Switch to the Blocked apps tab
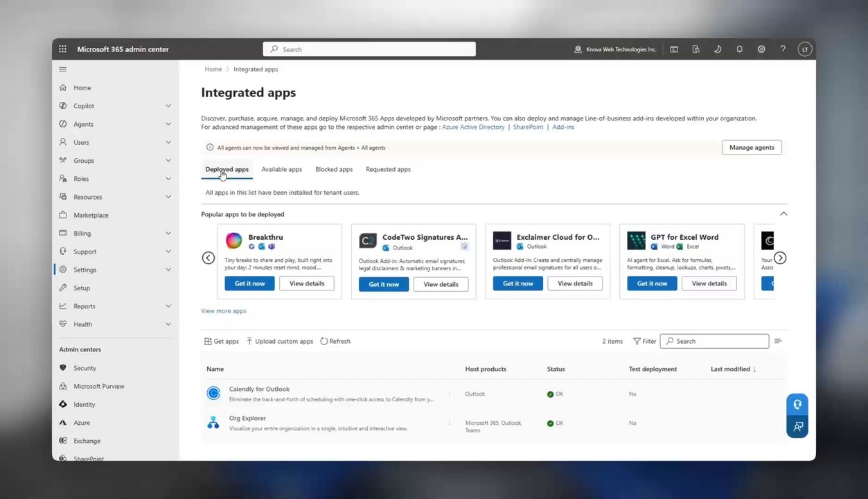868x499 pixels. [x=334, y=169]
